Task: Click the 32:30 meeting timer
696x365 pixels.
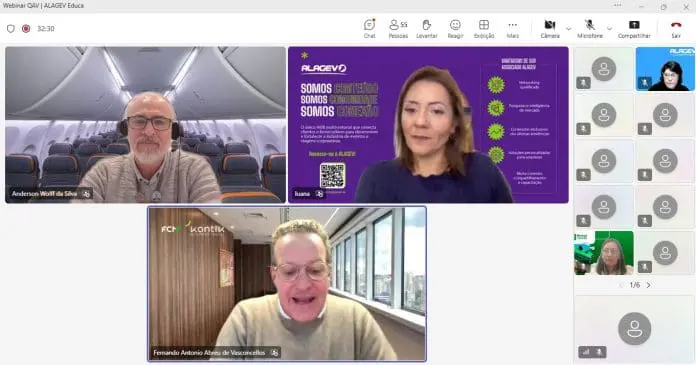Action: point(46,28)
